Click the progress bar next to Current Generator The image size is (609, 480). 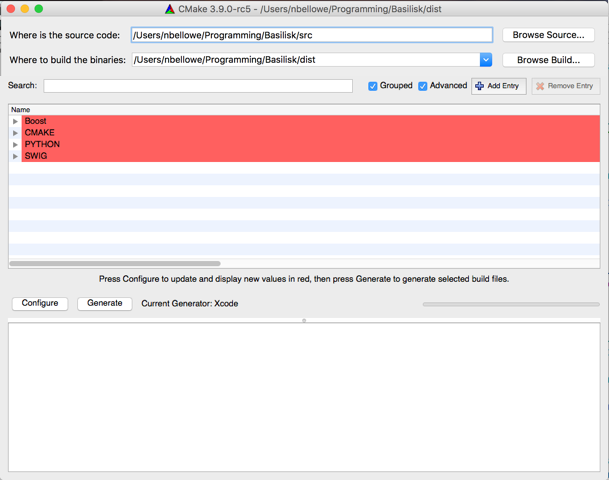(511, 304)
